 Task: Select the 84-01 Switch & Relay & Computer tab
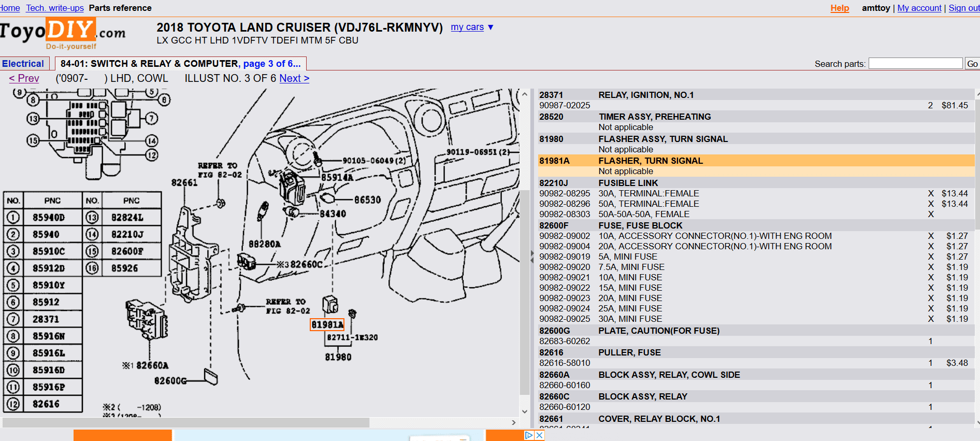(180, 64)
